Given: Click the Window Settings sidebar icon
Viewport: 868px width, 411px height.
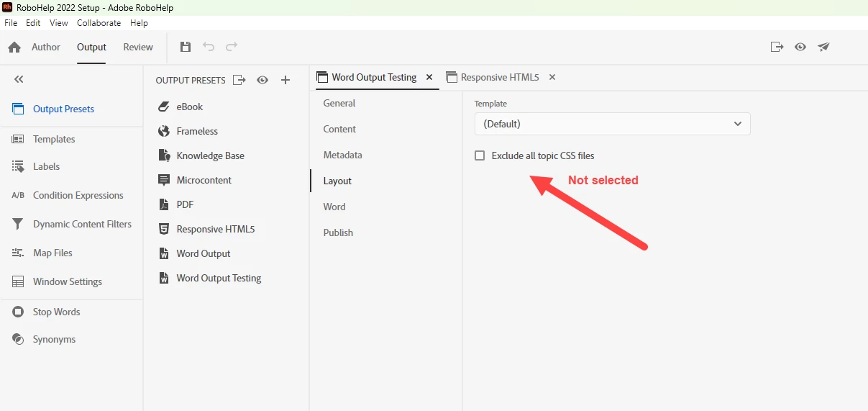Looking at the screenshot, I should [x=18, y=281].
